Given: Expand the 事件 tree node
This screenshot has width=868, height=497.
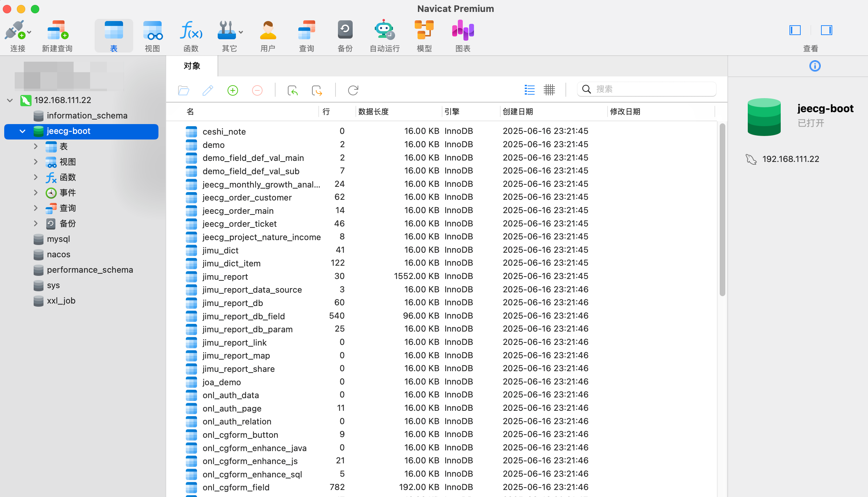Looking at the screenshot, I should 36,192.
